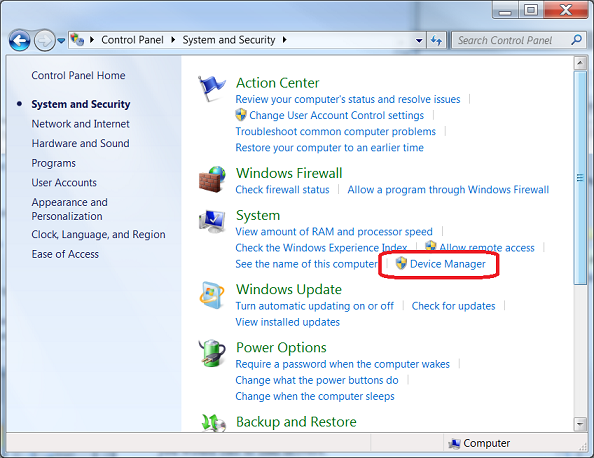The image size is (594, 458).
Task: Click the blue Back arrow button
Action: 19,40
